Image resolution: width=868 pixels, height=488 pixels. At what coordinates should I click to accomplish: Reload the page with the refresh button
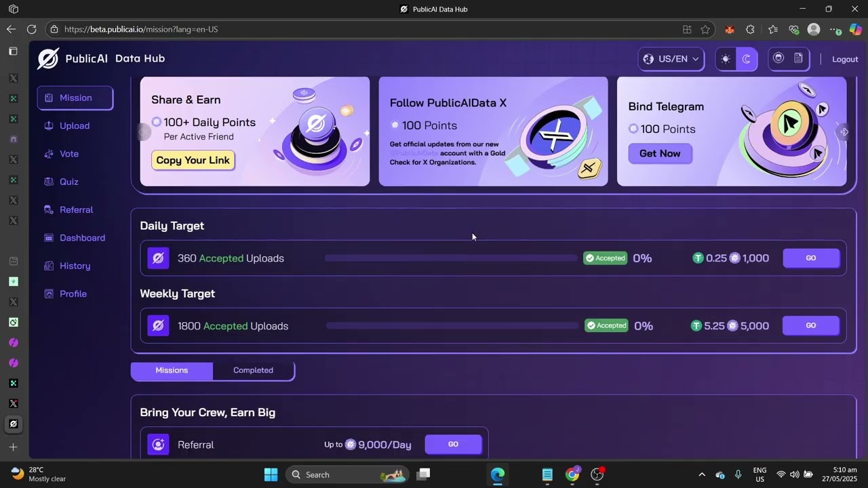pos(31,29)
